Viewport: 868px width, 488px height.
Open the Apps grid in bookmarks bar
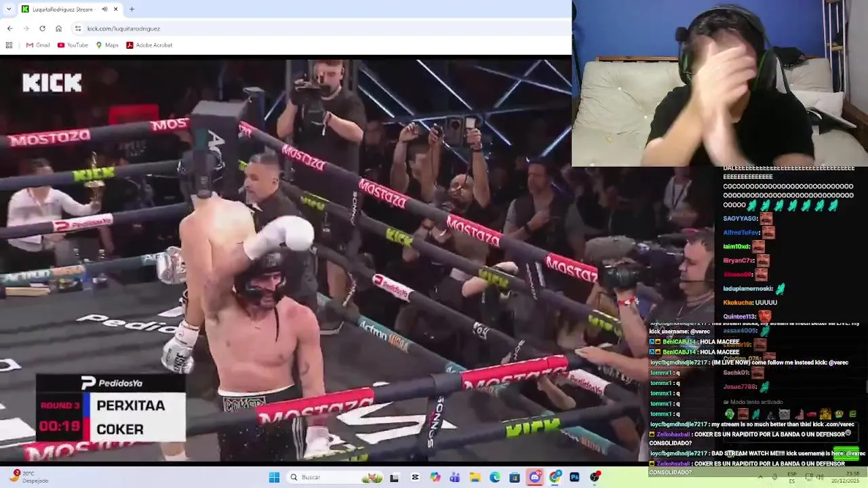tap(9, 45)
